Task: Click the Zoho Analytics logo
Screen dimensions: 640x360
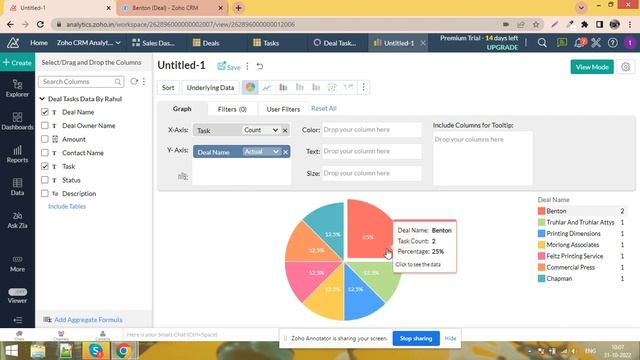Action: point(13,42)
